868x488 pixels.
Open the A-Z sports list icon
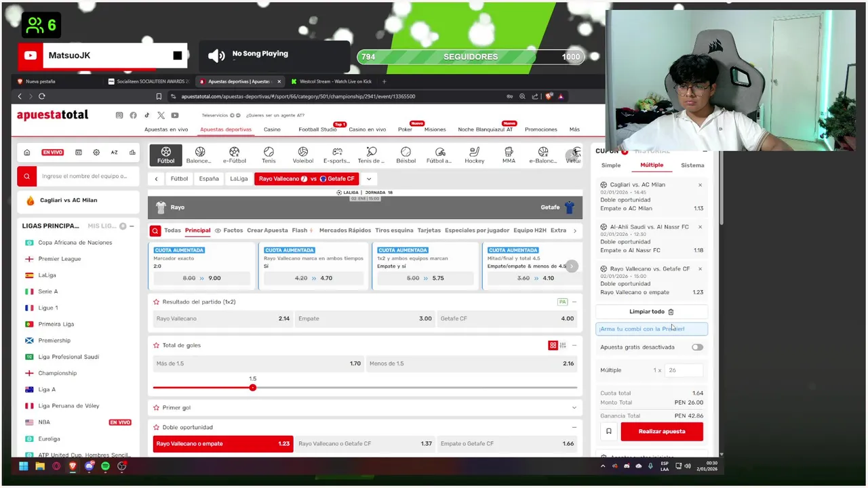[114, 152]
